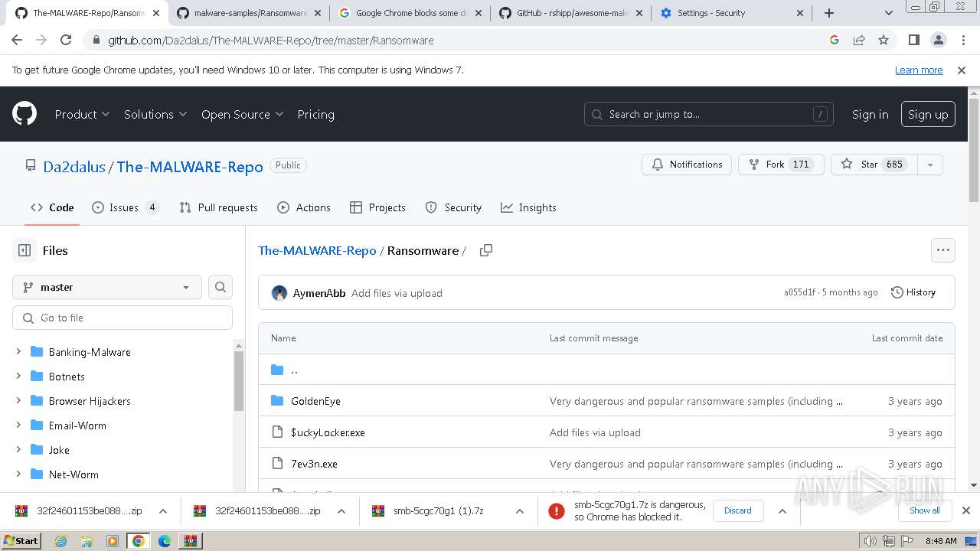Open the WinRAR taskbar icon
This screenshot has height=551, width=980.
pos(190,541)
